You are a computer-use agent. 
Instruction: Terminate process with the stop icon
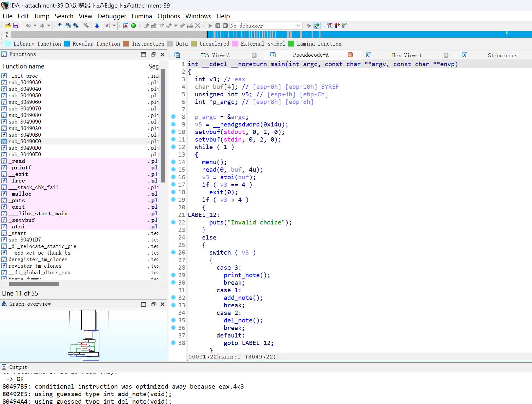(x=225, y=26)
